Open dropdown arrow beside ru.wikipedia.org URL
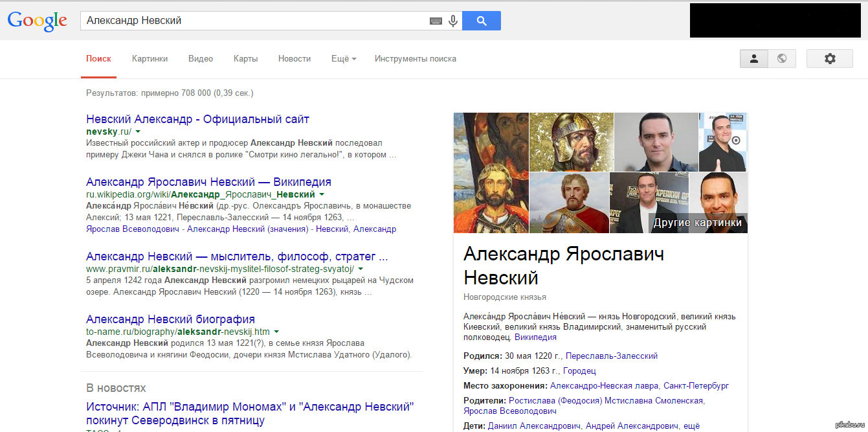868x432 pixels. point(322,194)
